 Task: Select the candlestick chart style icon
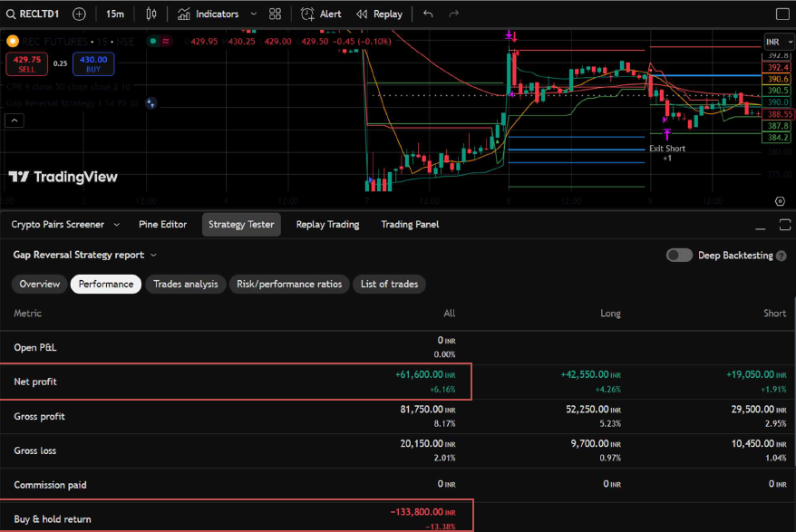(x=151, y=14)
